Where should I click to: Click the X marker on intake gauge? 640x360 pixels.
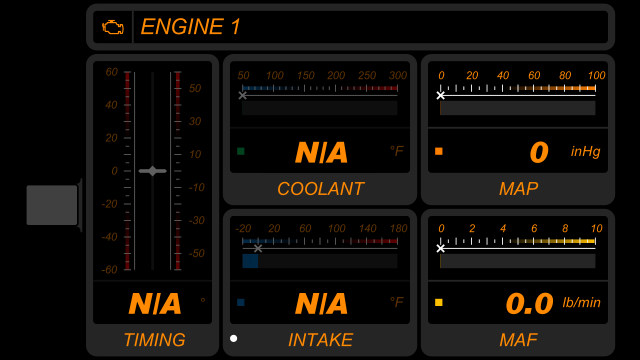pyautogui.click(x=258, y=248)
